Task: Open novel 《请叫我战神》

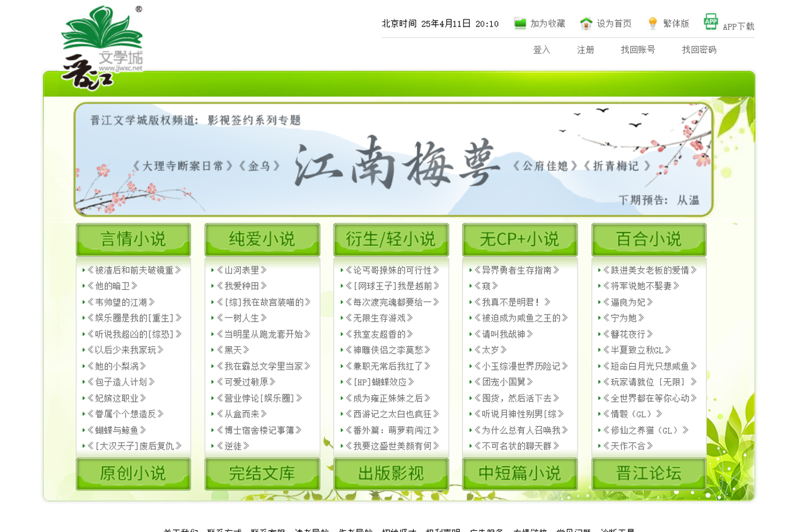Action: coord(503,334)
